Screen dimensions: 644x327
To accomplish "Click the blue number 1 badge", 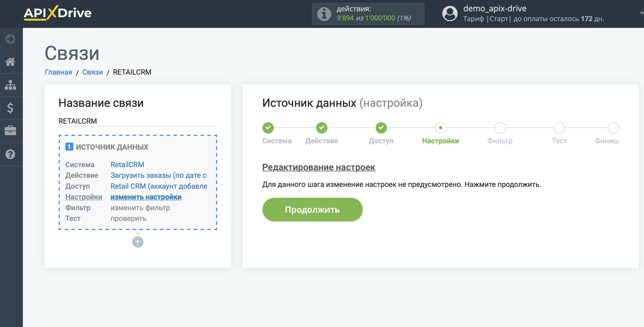I will (x=69, y=147).
